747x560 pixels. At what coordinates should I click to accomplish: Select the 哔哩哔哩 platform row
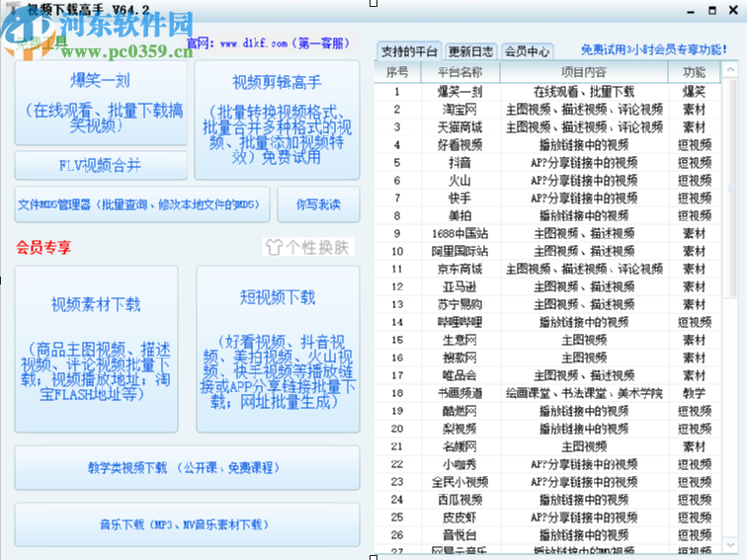coord(547,322)
